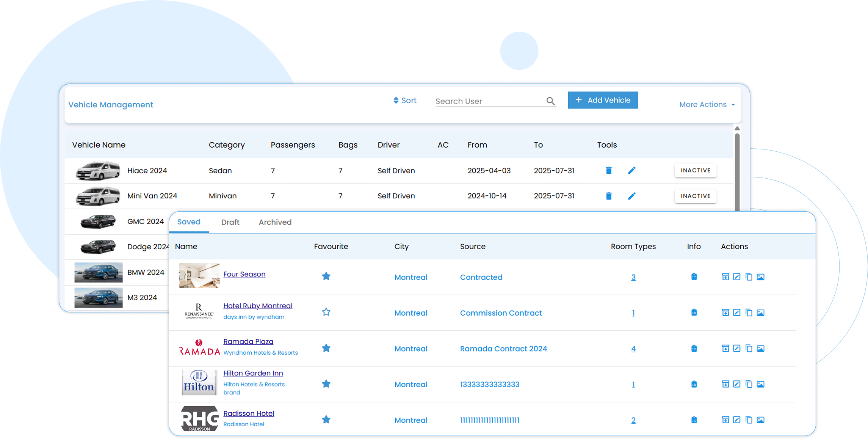Open the Hotel Ruby Montreal link
This screenshot has width=868, height=440.
(x=258, y=306)
